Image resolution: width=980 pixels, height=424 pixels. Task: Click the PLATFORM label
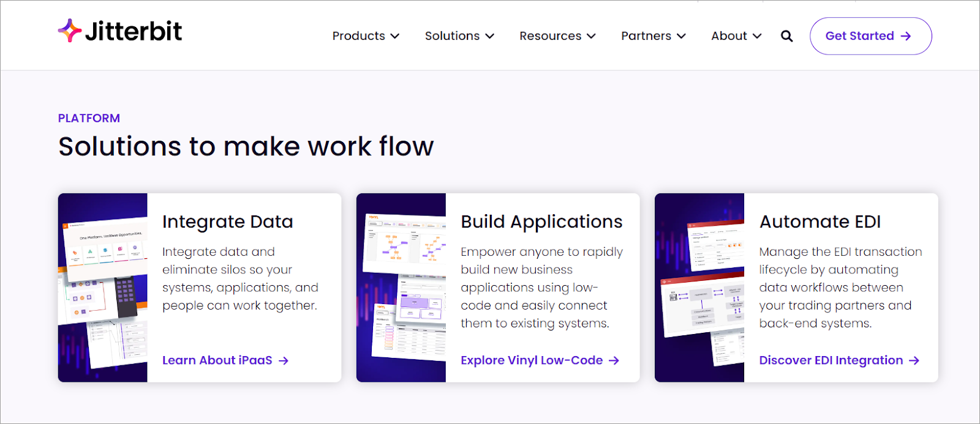(89, 118)
